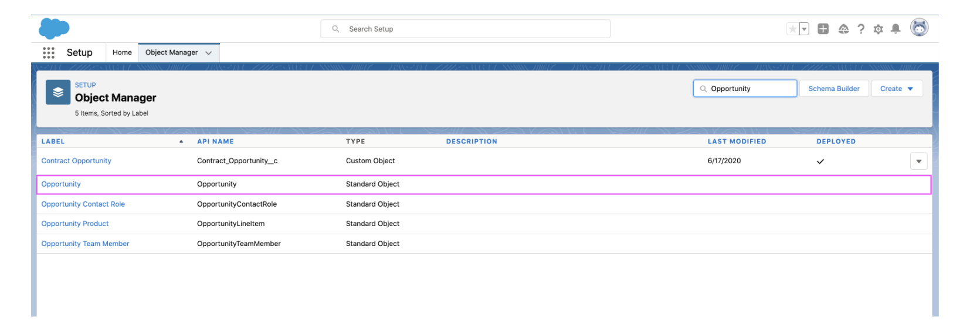Open the Create dropdown button
Image resolution: width=980 pixels, height=330 pixels.
tap(897, 89)
